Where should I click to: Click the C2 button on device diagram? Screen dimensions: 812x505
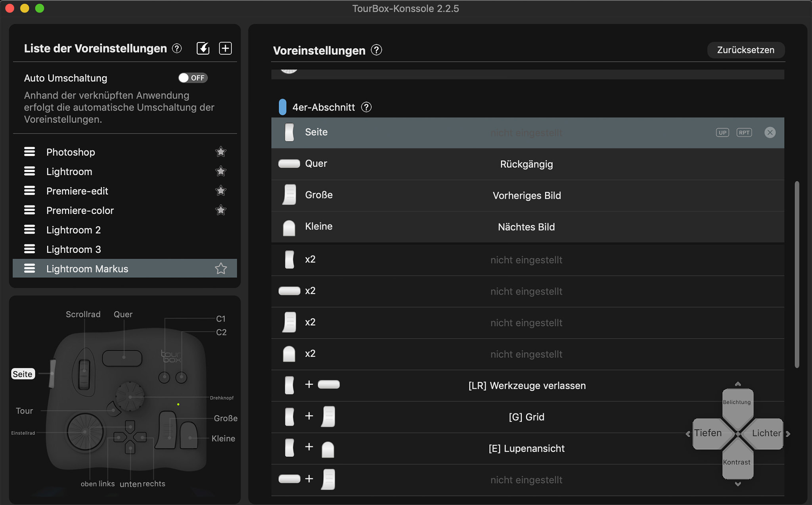(181, 377)
